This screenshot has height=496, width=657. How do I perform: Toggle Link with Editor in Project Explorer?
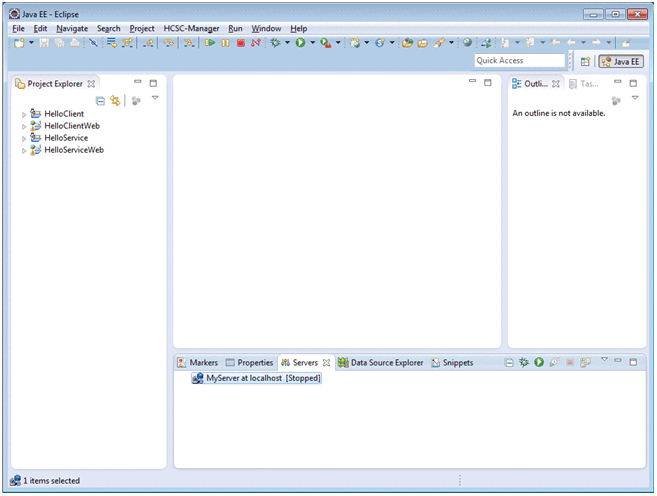(115, 101)
